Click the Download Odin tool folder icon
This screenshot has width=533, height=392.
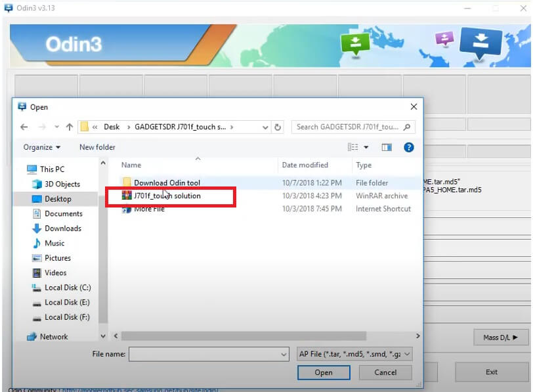point(127,183)
